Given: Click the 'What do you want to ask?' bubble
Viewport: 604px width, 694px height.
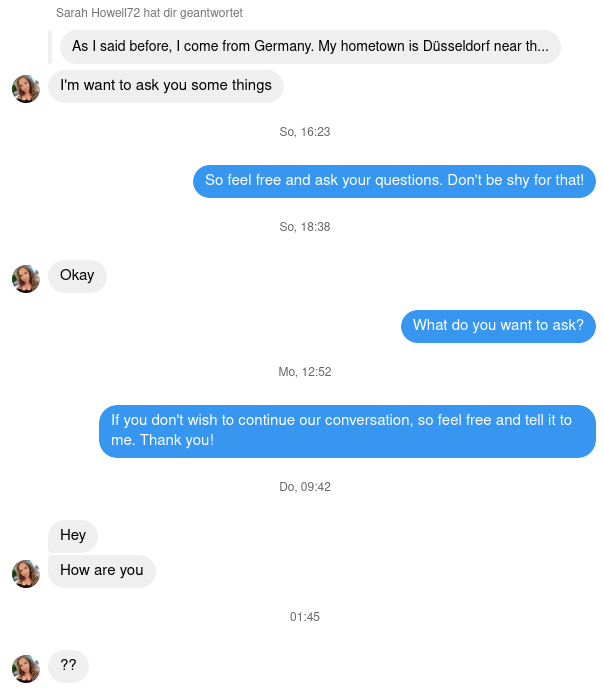Looking at the screenshot, I should 498,326.
